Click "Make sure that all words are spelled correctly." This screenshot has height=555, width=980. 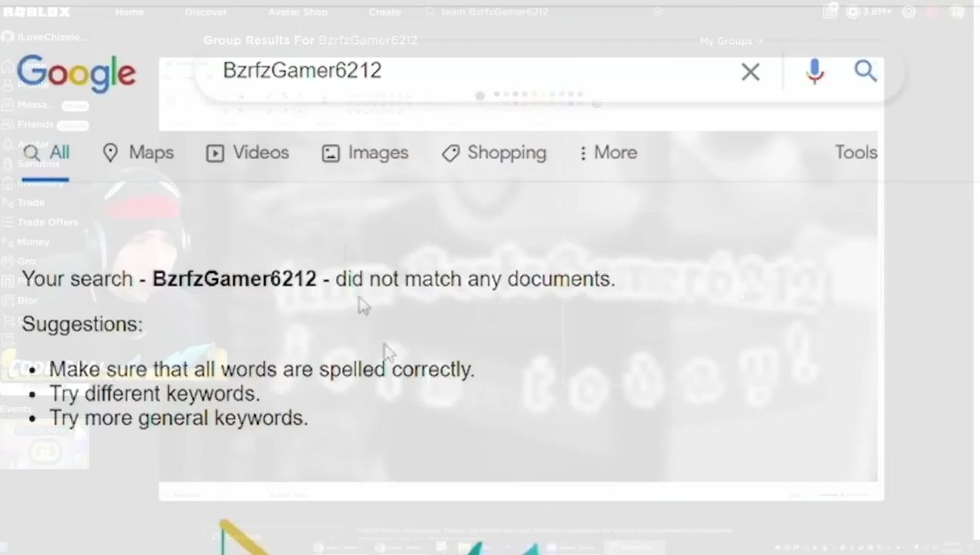coord(262,369)
